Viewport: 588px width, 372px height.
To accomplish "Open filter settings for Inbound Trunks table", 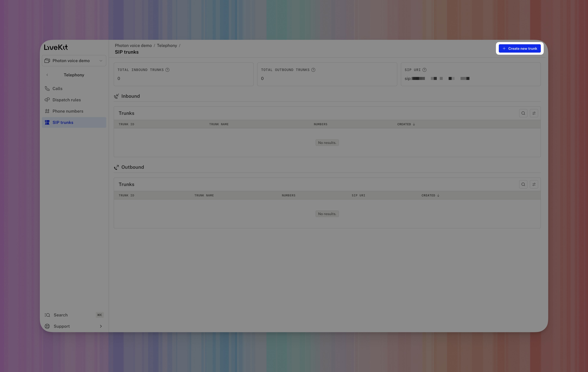I will (534, 113).
